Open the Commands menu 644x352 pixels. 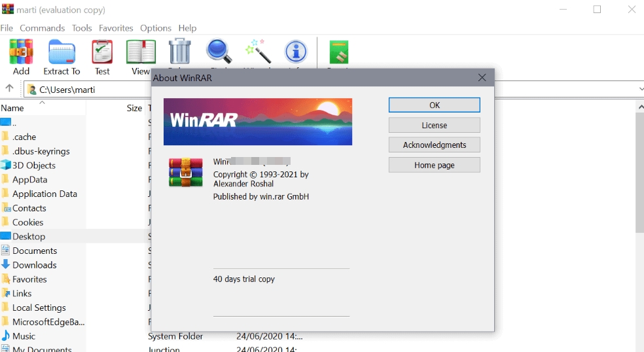click(x=43, y=28)
